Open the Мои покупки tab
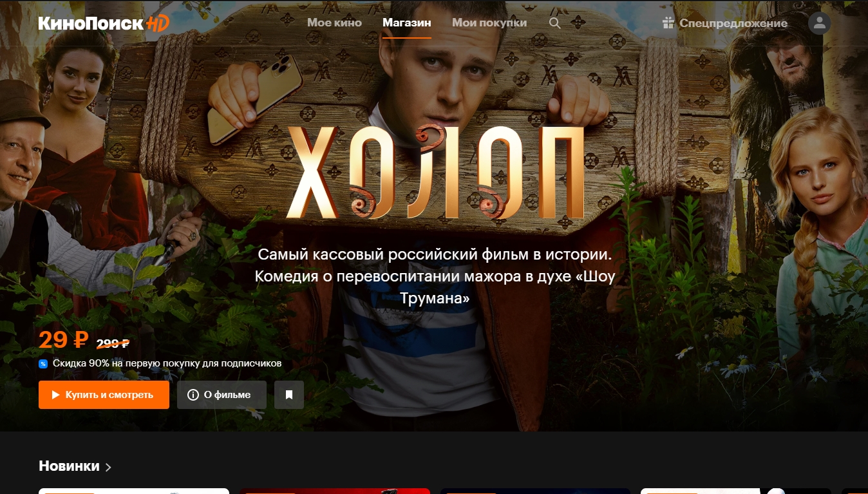Screen dimensions: 868x494 (x=489, y=23)
